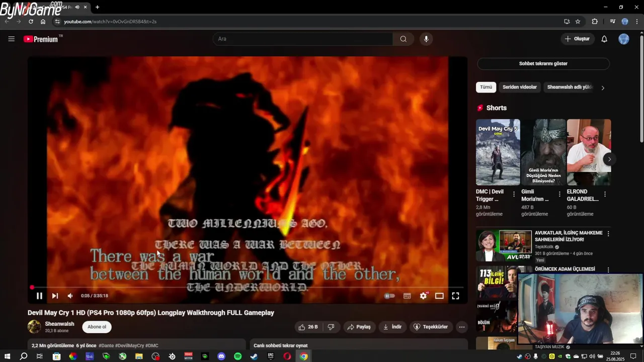The image size is (644, 362).
Task: Open Devil May Cry 5 short thumbnail
Action: (498, 152)
